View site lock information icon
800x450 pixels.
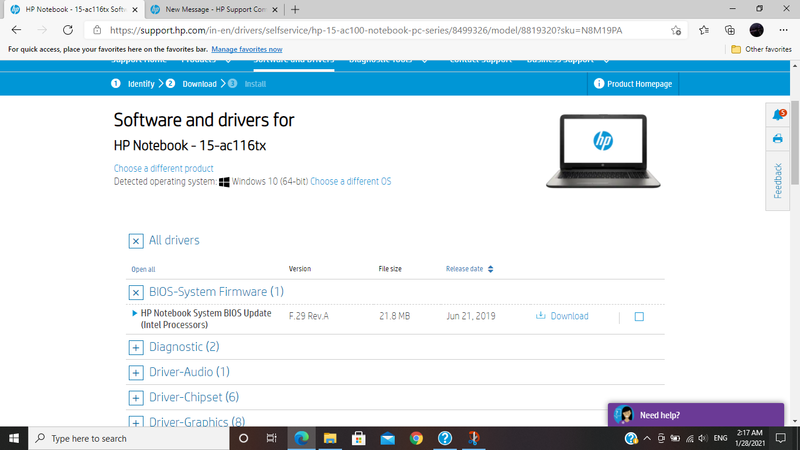(x=97, y=30)
